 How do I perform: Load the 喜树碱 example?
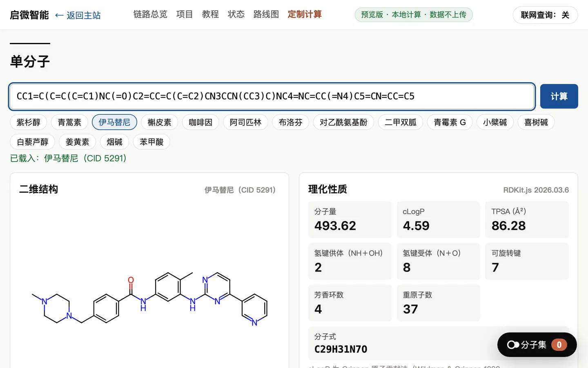536,122
